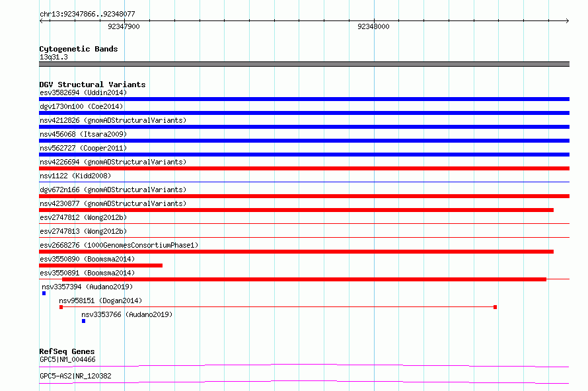Open variant nsv958151 (Dogan2014) label
Viewport: 588px width, 391px height.
coord(100,301)
